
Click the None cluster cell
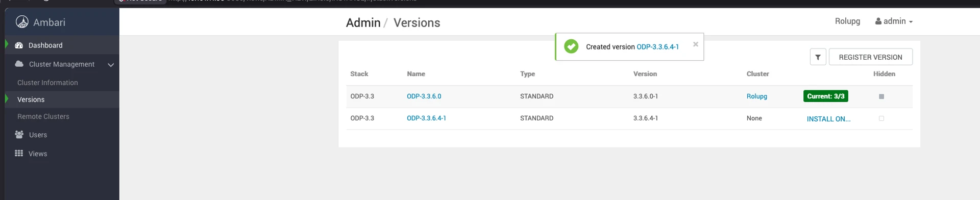pos(754,118)
